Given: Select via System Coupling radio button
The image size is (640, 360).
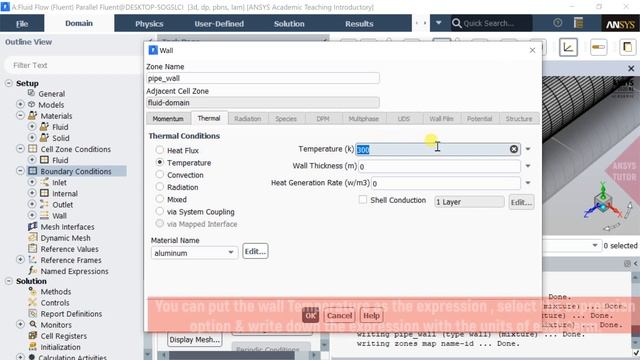Looking at the screenshot, I should [160, 211].
